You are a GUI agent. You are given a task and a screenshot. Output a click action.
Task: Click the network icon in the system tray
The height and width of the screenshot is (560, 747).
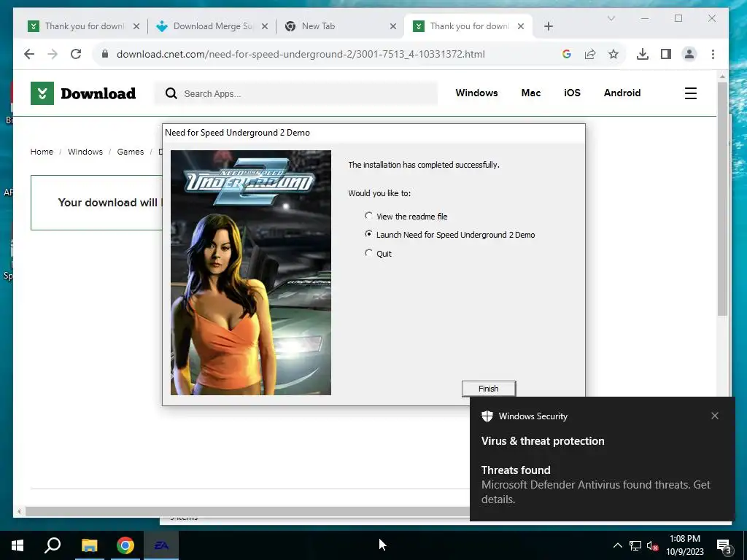coord(635,545)
